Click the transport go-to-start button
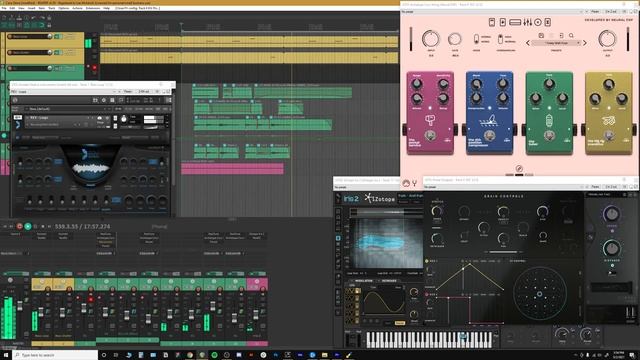 (5, 226)
